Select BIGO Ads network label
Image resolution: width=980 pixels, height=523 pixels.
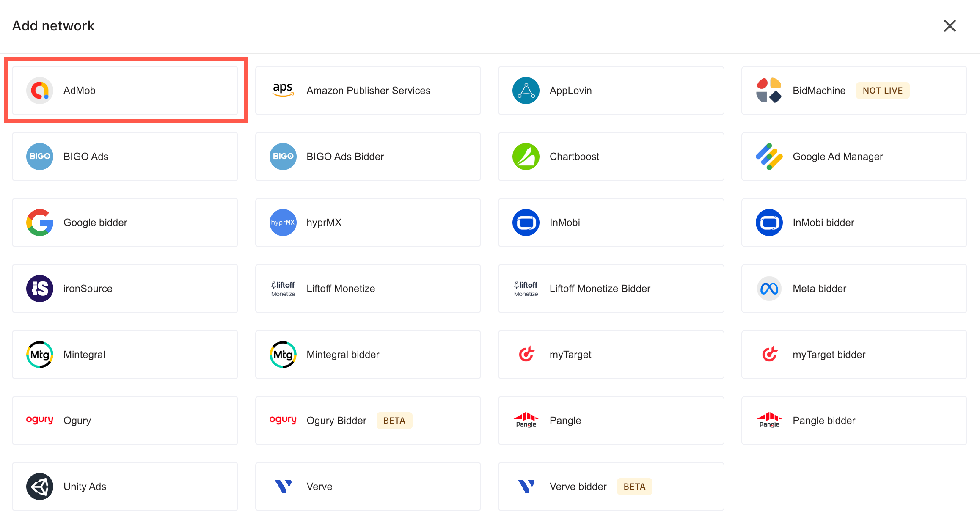(x=86, y=157)
